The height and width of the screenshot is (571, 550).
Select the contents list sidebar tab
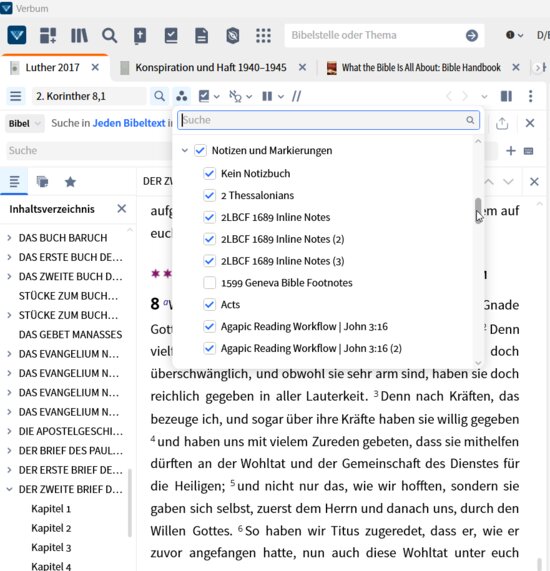point(14,181)
